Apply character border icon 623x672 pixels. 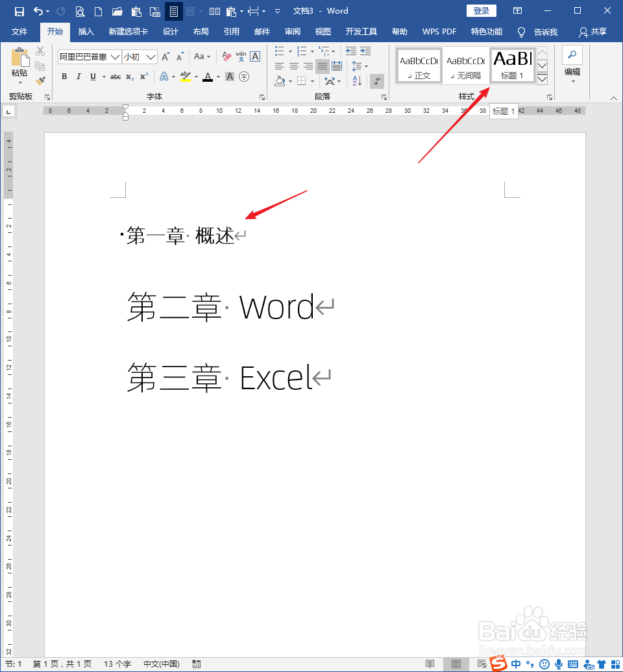click(x=255, y=56)
